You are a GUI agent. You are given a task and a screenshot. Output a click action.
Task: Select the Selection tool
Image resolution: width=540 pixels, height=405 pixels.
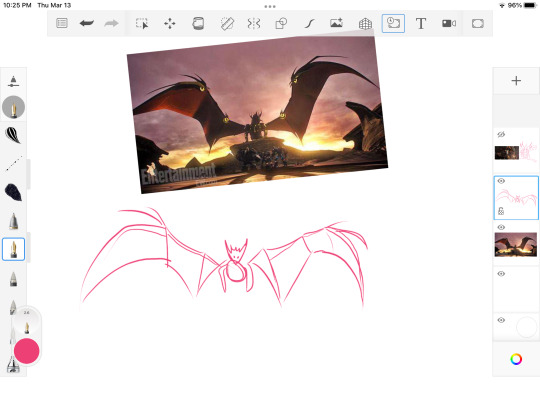click(142, 23)
